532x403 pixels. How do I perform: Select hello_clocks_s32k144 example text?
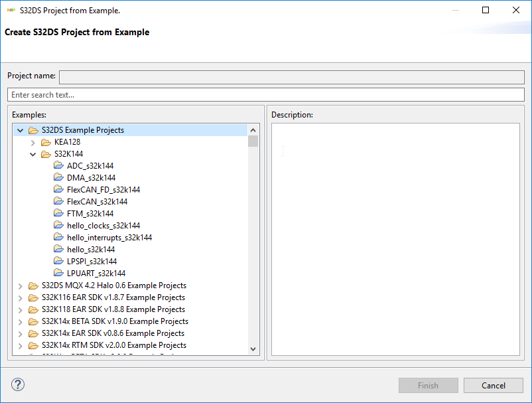[103, 226]
